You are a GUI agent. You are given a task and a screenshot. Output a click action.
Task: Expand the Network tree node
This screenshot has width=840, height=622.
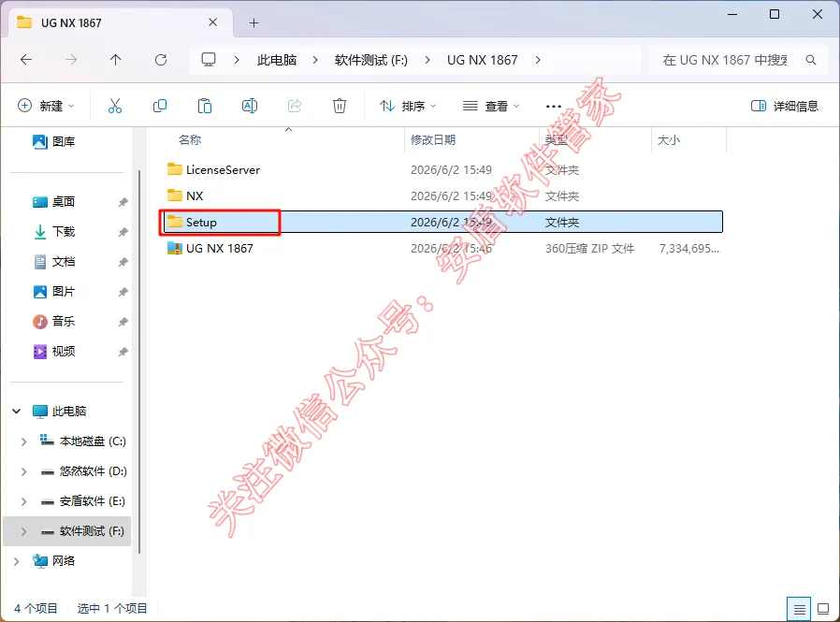[x=17, y=561]
